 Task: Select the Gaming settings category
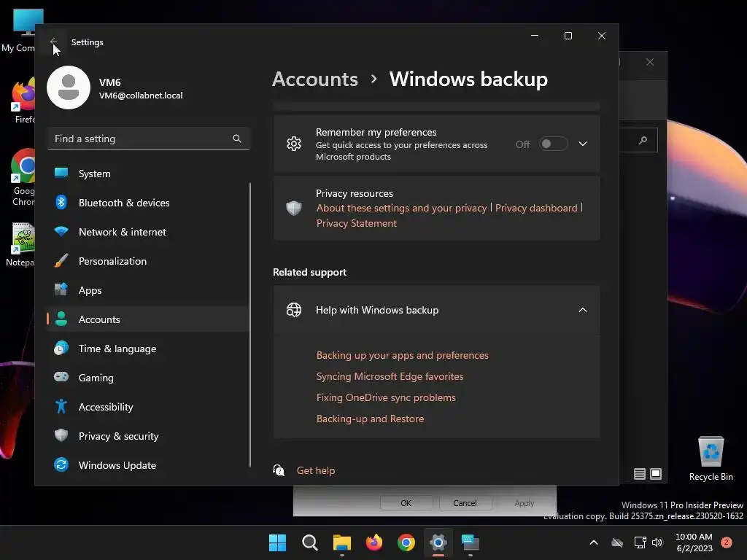[x=149, y=378]
